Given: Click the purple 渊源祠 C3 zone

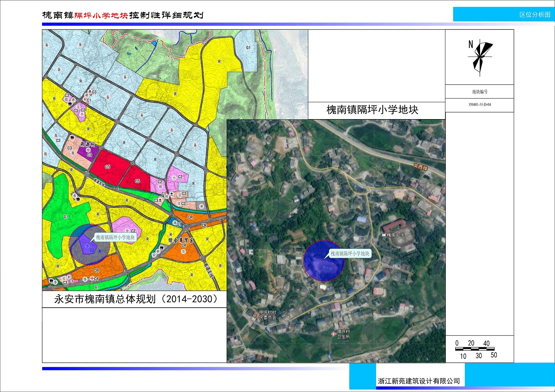Looking at the screenshot, I should click(x=89, y=150).
